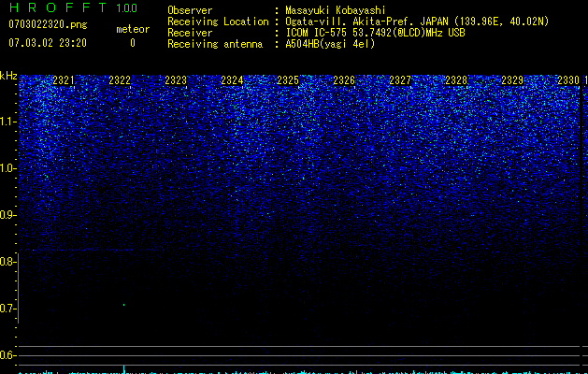Click the 2324 time marker
This screenshot has width=588, height=374.
(x=232, y=80)
